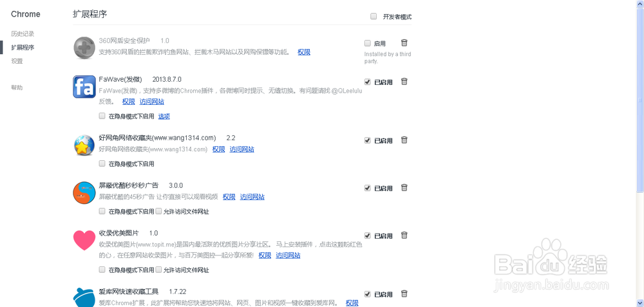Image resolution: width=644 pixels, height=307 pixels.
Task: Click the scrollbar down arrow
Action: (640, 303)
